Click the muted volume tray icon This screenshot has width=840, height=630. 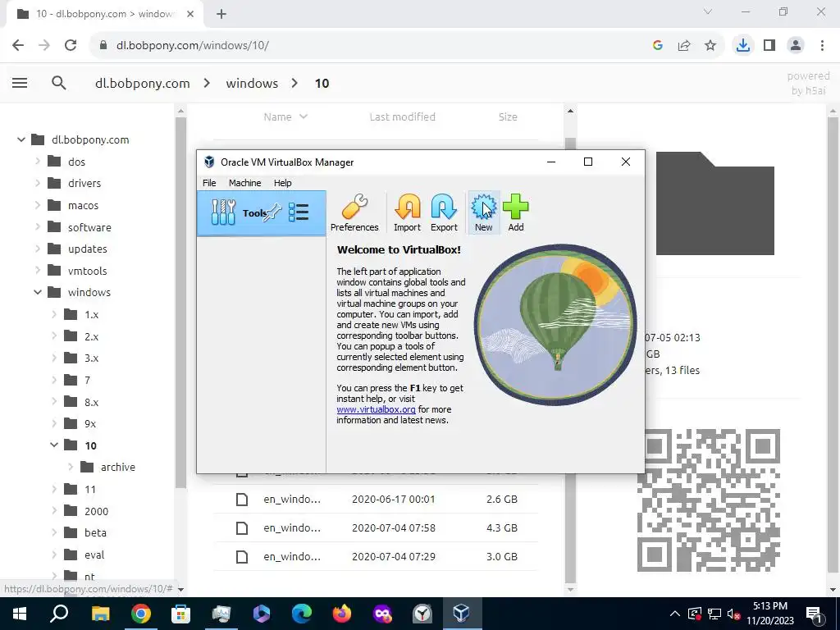733,614
